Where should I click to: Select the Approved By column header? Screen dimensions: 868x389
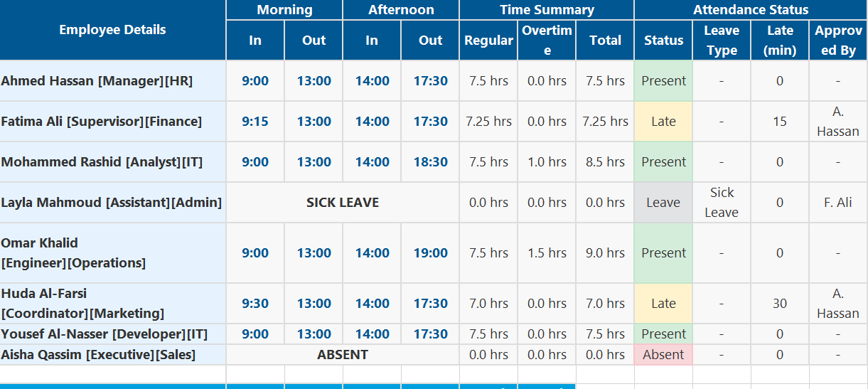838,41
